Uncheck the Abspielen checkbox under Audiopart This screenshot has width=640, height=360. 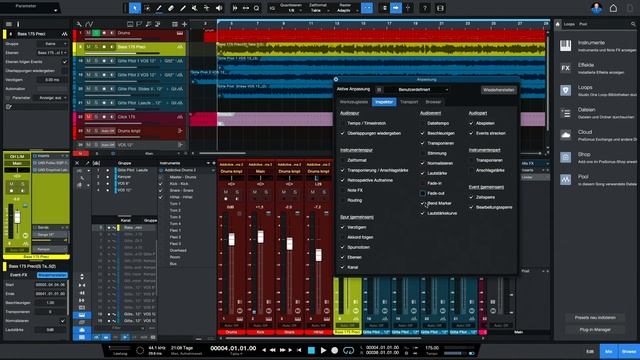point(471,123)
